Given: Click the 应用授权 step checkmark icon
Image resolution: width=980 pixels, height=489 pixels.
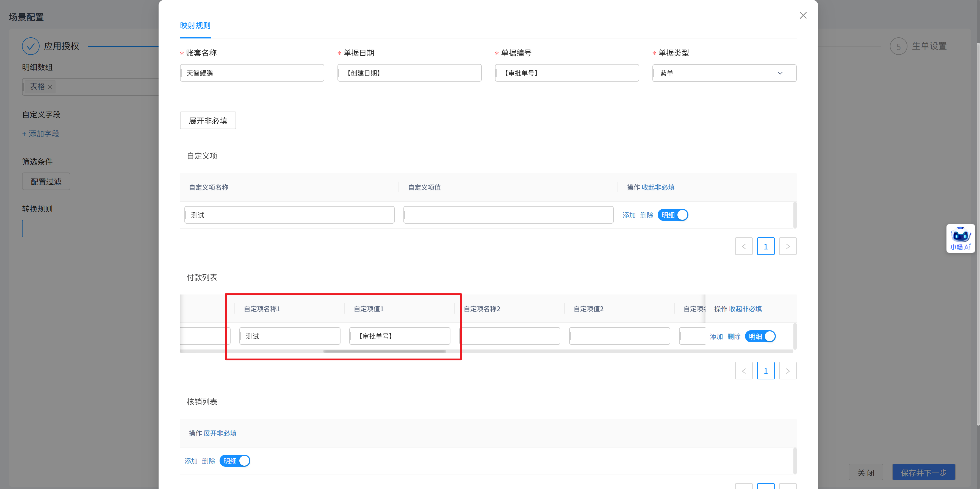Looking at the screenshot, I should coord(31,46).
